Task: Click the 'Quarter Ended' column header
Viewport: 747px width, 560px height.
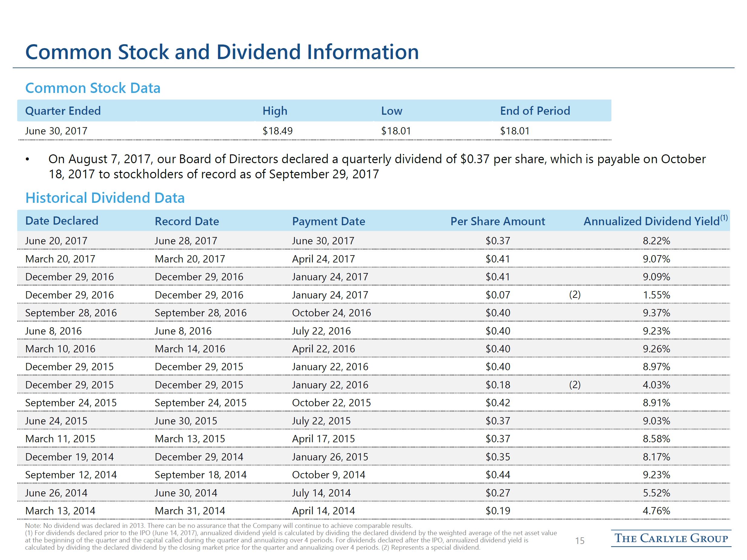Action: coord(63,111)
